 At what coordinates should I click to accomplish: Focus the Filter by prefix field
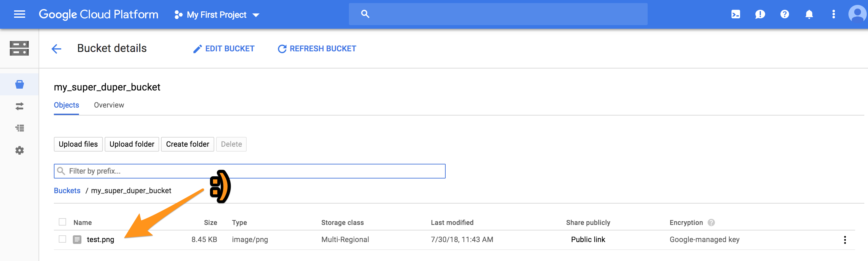click(x=249, y=171)
